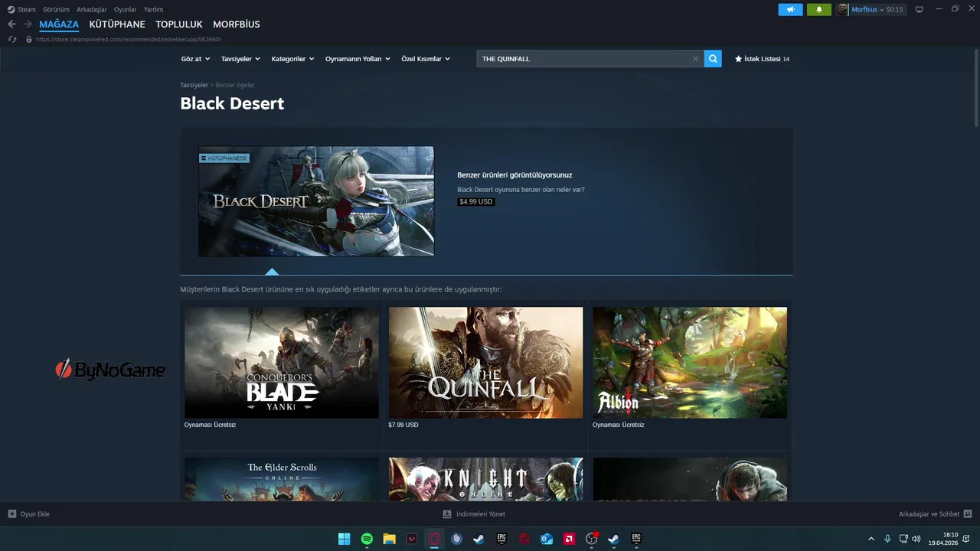
Task: Open File Explorer from the taskbar
Action: tap(389, 539)
